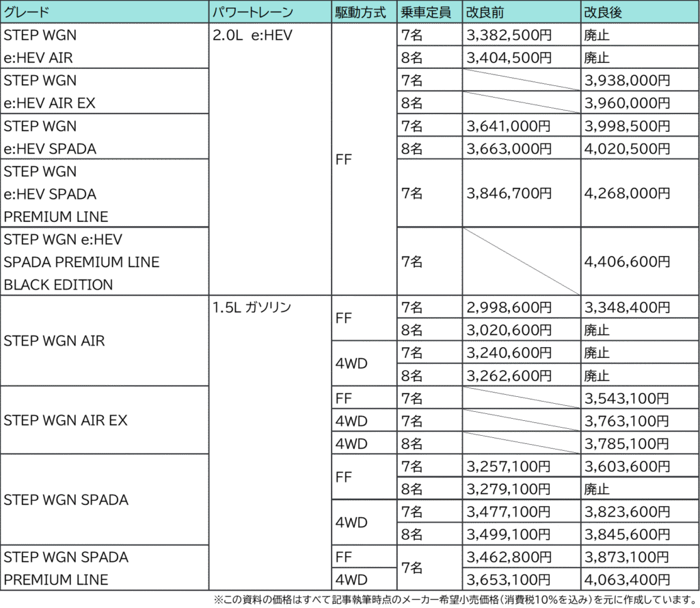
Task: Click the 3,477,100円 price
Action: tap(509, 512)
